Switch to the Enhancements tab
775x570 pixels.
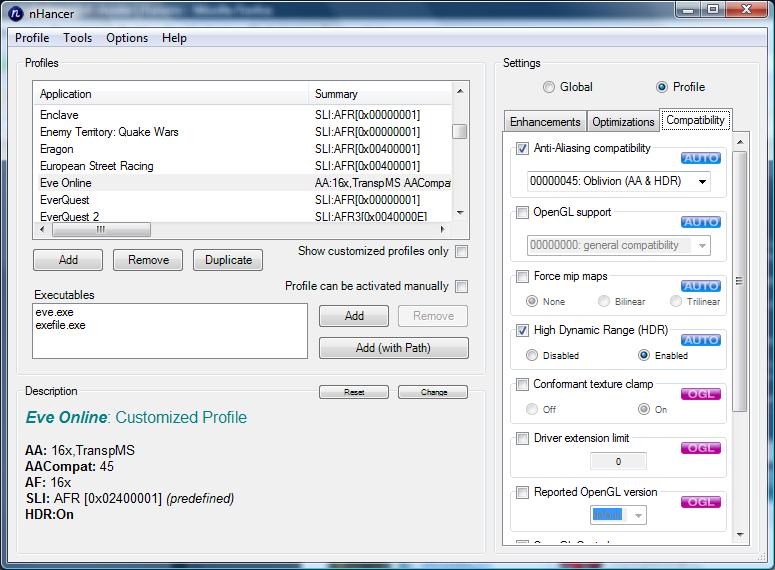[x=545, y=122]
